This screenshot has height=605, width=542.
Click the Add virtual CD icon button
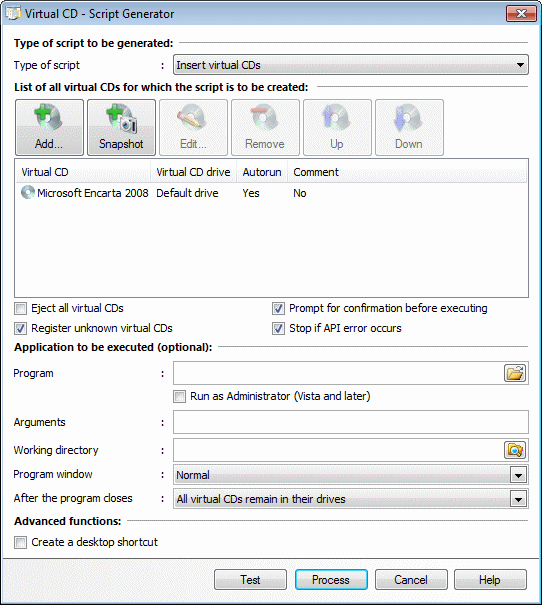click(49, 127)
